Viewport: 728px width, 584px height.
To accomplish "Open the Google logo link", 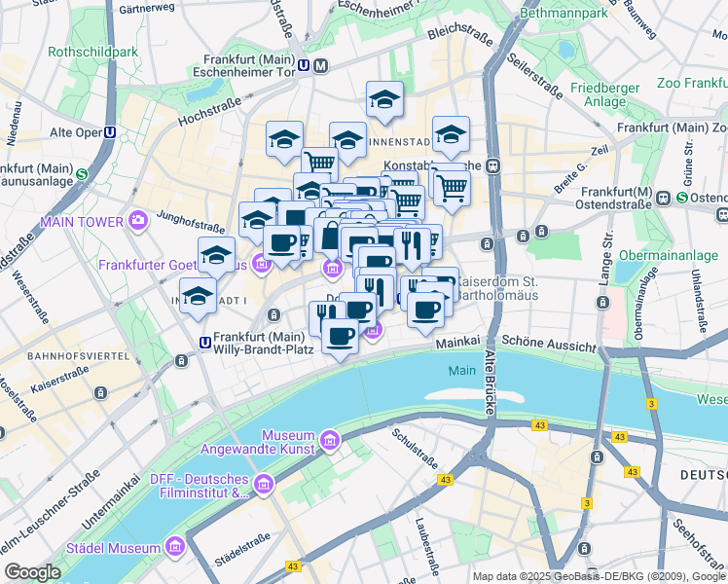I will point(32,573).
